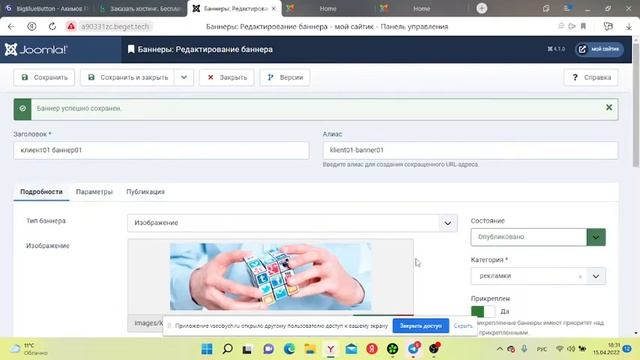The height and width of the screenshot is (360, 640).
Task: Click Скрыть in the sharing notice
Action: (x=463, y=326)
